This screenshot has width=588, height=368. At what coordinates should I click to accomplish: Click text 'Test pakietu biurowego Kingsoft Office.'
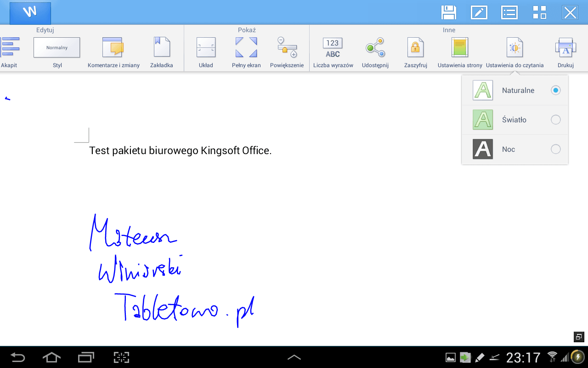point(181,150)
